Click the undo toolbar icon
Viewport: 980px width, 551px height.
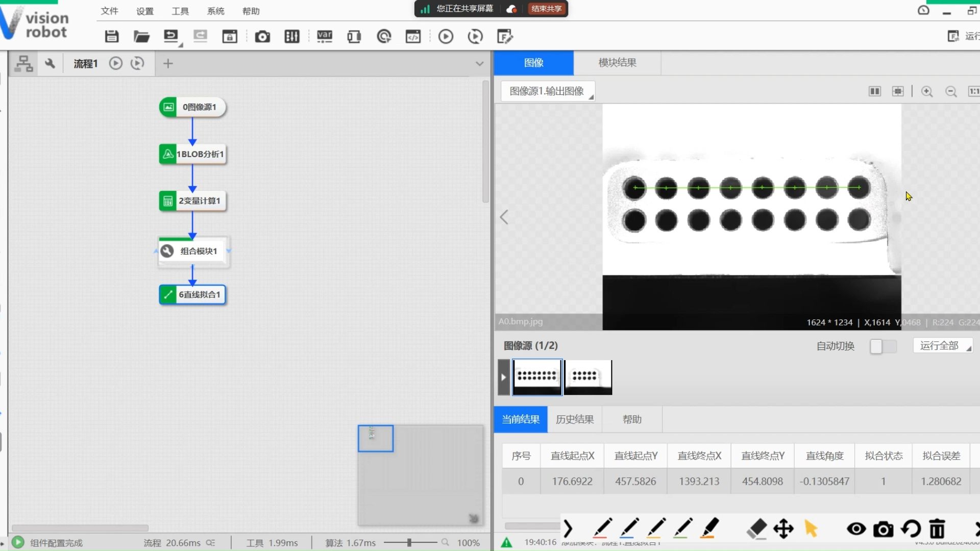(171, 36)
